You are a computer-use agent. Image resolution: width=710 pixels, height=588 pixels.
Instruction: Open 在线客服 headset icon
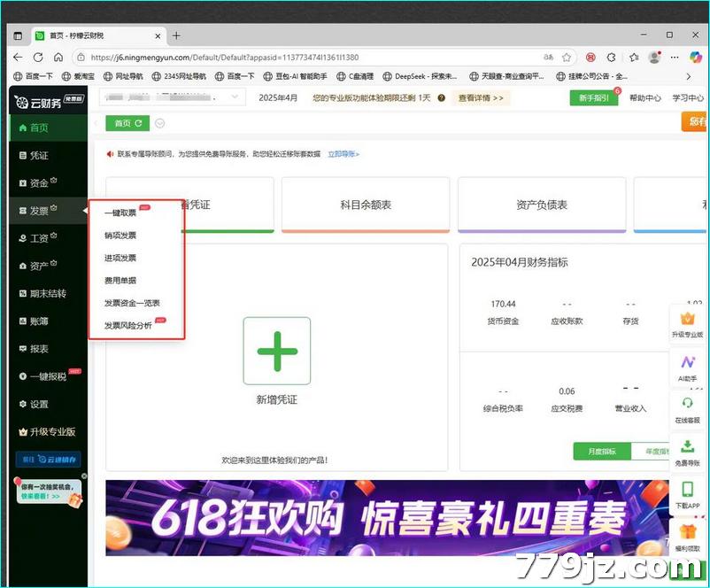[687, 410]
